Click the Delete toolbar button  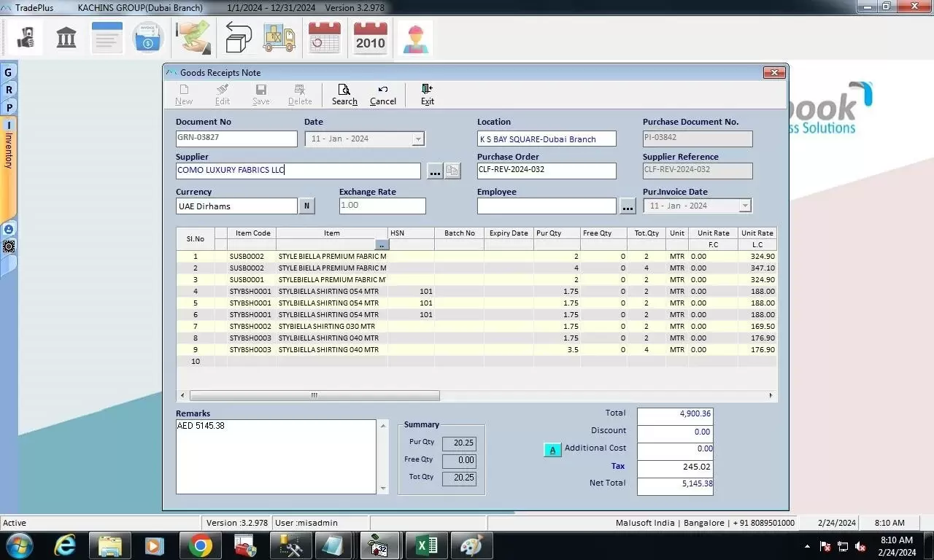pos(300,95)
